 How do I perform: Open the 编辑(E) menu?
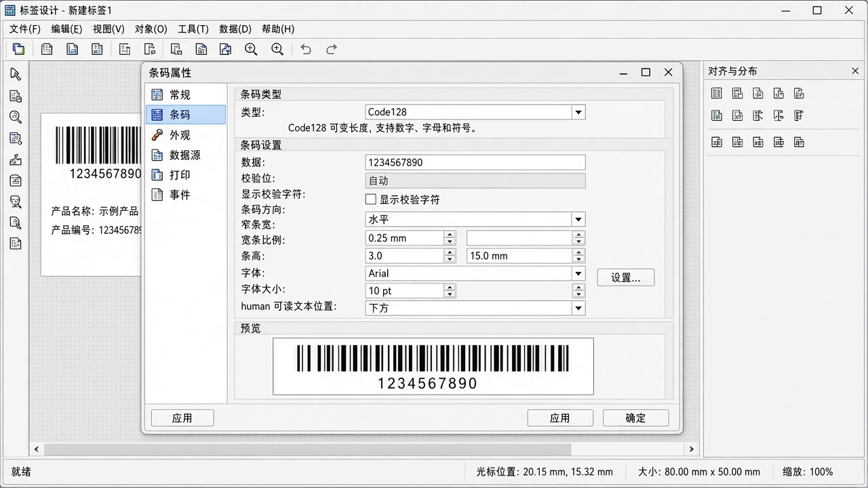(x=66, y=29)
